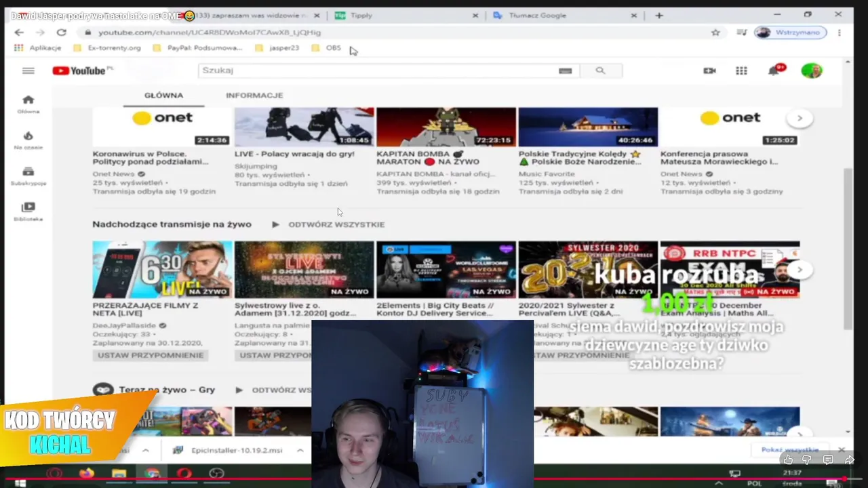Open Chrome media control icon
Image resolution: width=868 pixels, height=488 pixels.
pos(741,33)
